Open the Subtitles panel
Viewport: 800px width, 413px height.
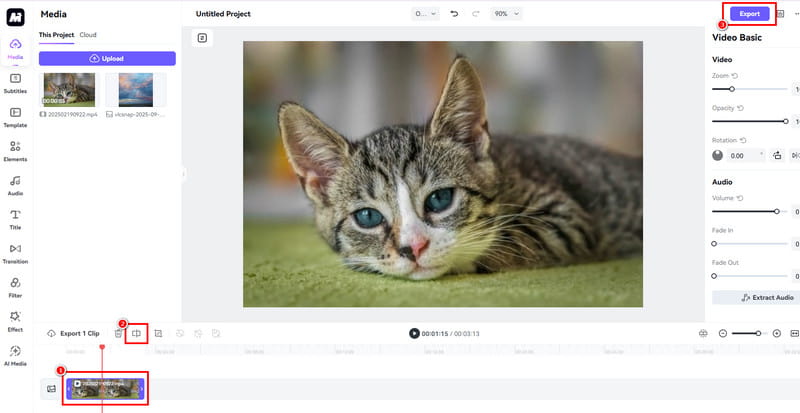(15, 84)
